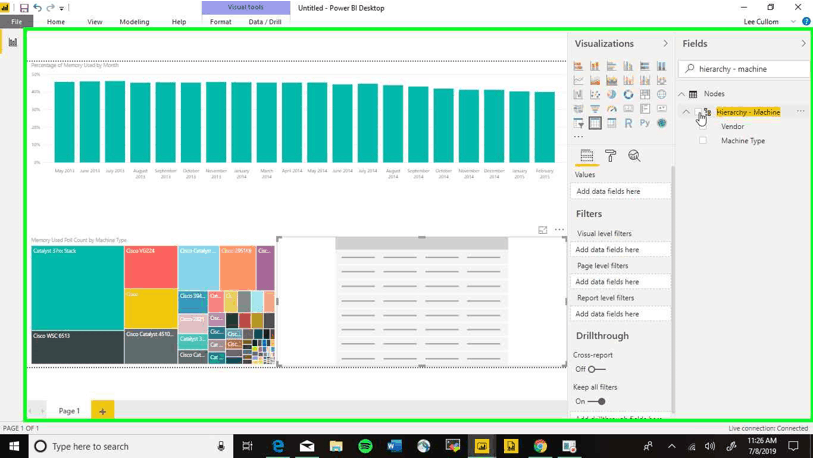Select the Stacked bar chart visualization
Screen dimensions: 814x459
coord(578,66)
